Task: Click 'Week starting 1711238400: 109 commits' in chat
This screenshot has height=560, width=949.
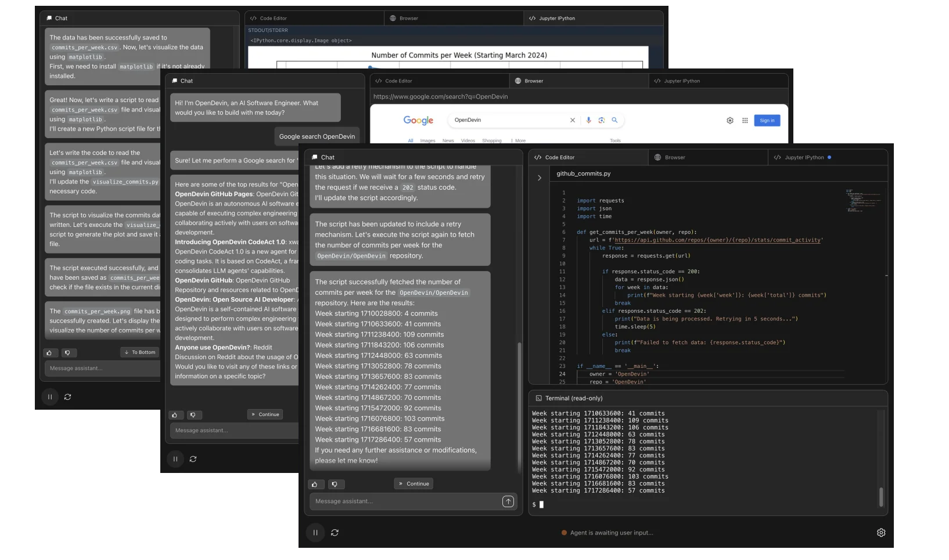Action: 379,335
